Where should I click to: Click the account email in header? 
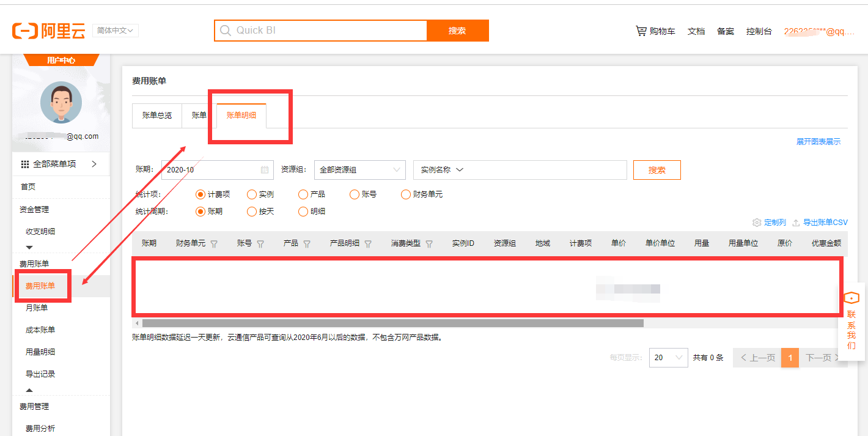(819, 31)
